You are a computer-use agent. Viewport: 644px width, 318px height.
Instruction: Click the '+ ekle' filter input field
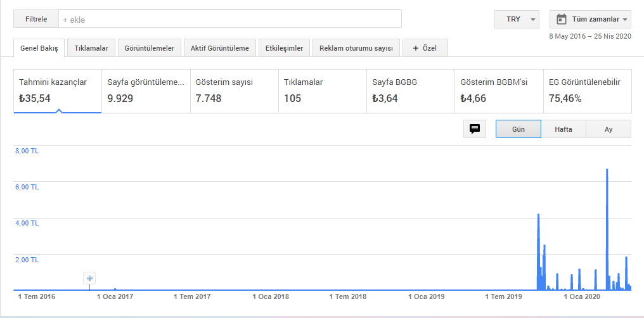click(230, 19)
